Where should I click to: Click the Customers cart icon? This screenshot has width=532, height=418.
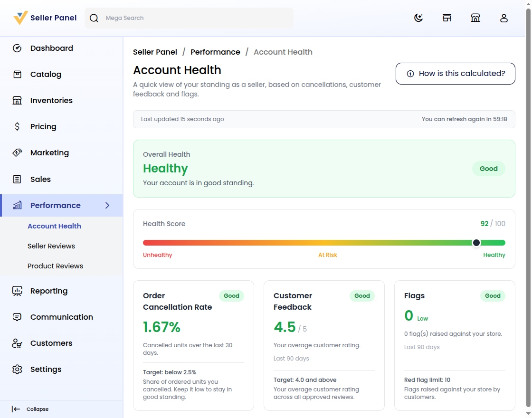coord(17,343)
